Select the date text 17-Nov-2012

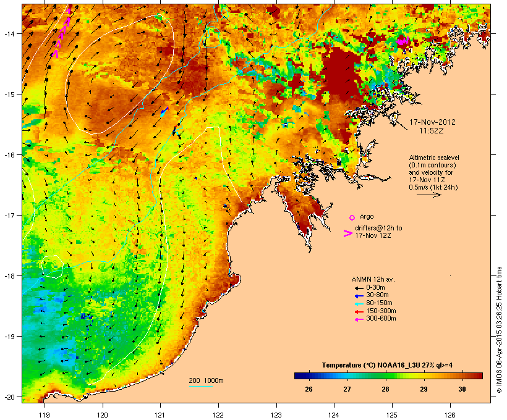point(432,122)
